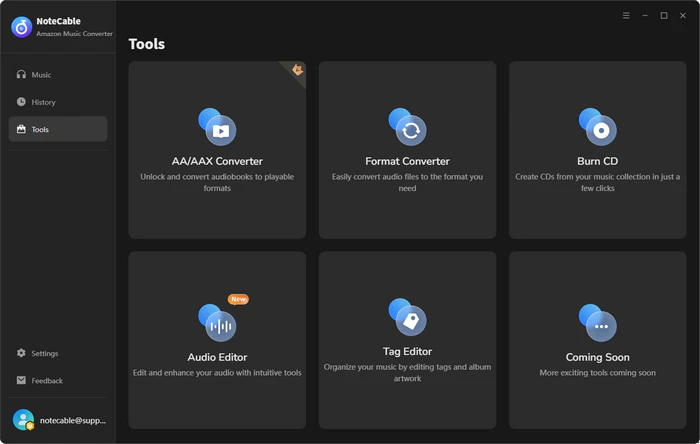Click 'Edit and enhance your audio' description
The width and height of the screenshot is (700, 444).
[217, 373]
